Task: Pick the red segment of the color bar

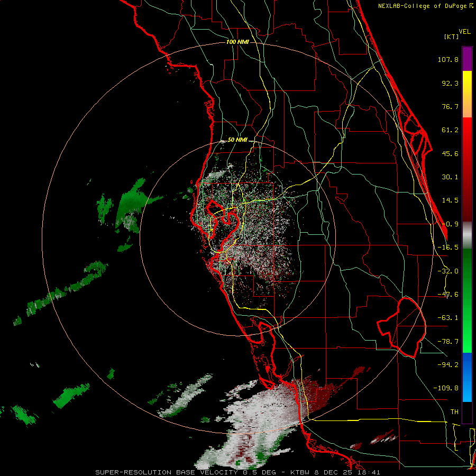Action: click(467, 169)
